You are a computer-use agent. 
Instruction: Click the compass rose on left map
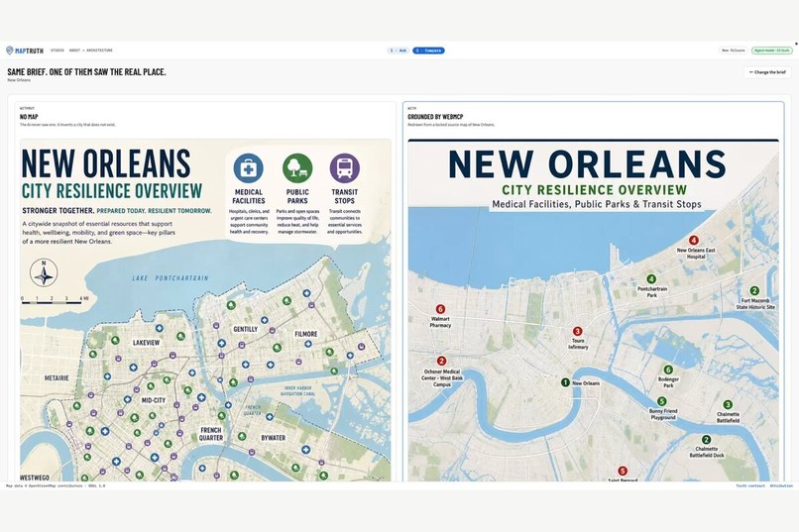(44, 273)
